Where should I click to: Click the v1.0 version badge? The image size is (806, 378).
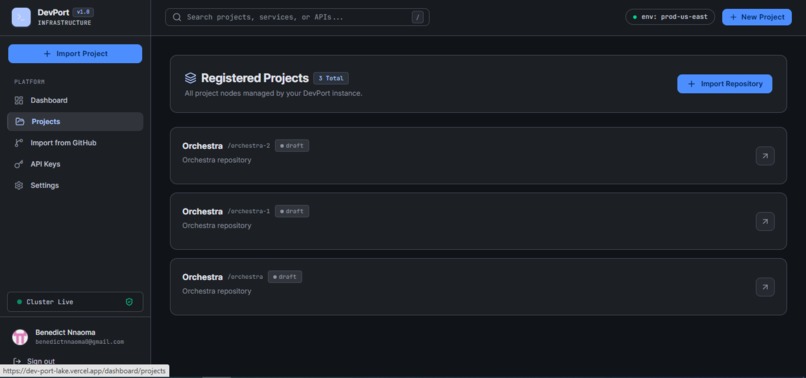[83, 12]
